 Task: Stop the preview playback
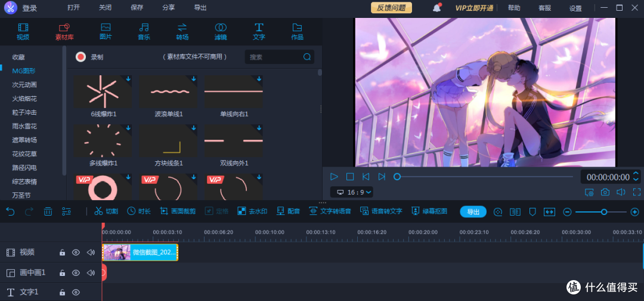350,177
